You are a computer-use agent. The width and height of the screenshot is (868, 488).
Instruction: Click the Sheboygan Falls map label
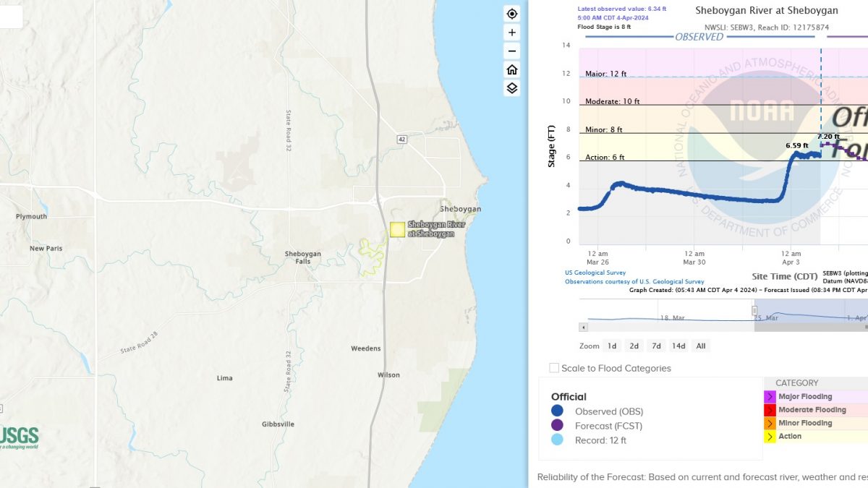tap(303, 257)
